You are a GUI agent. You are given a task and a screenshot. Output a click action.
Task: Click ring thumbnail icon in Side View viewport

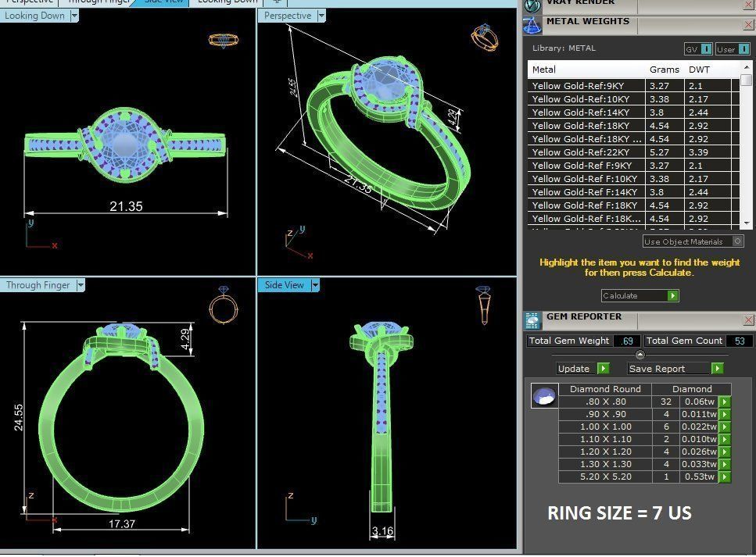(x=484, y=305)
